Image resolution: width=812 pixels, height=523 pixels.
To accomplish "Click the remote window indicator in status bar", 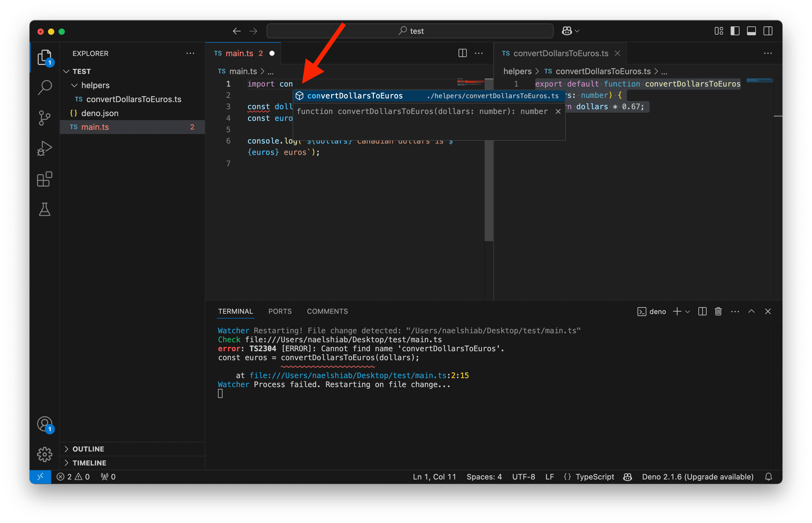I will tap(40, 477).
